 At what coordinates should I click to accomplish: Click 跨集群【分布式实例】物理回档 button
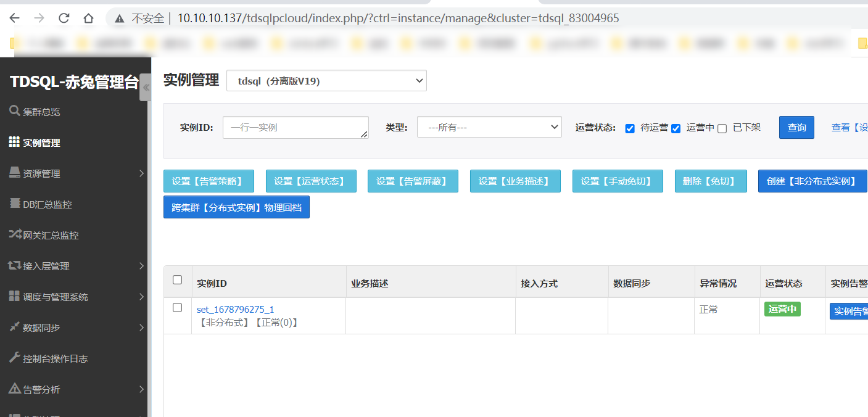click(236, 207)
